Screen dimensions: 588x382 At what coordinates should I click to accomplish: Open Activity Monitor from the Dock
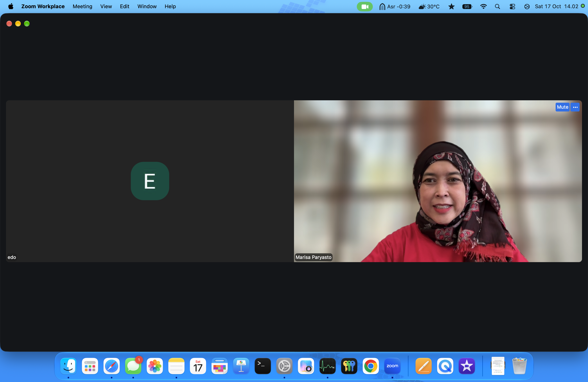pos(328,366)
